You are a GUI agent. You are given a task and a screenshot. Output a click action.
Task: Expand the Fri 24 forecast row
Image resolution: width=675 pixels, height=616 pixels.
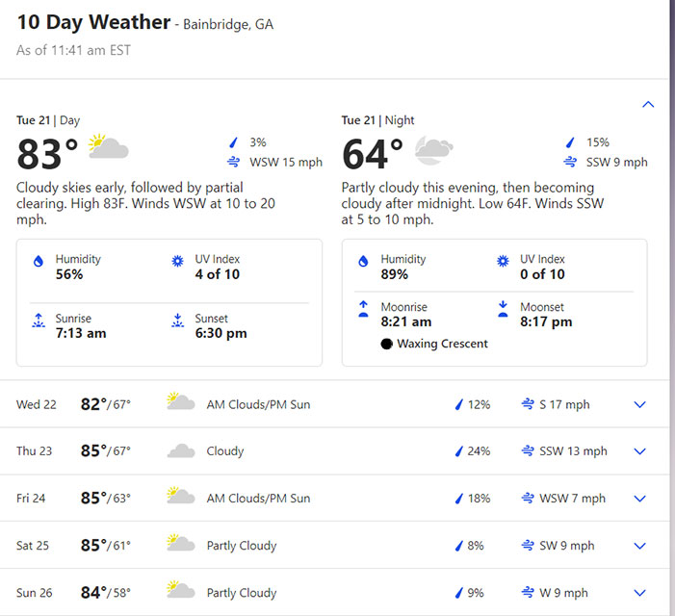pyautogui.click(x=640, y=499)
